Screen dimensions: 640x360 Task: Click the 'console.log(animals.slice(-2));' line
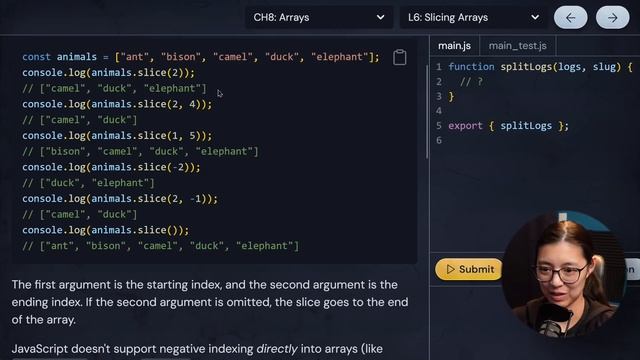(x=111, y=167)
